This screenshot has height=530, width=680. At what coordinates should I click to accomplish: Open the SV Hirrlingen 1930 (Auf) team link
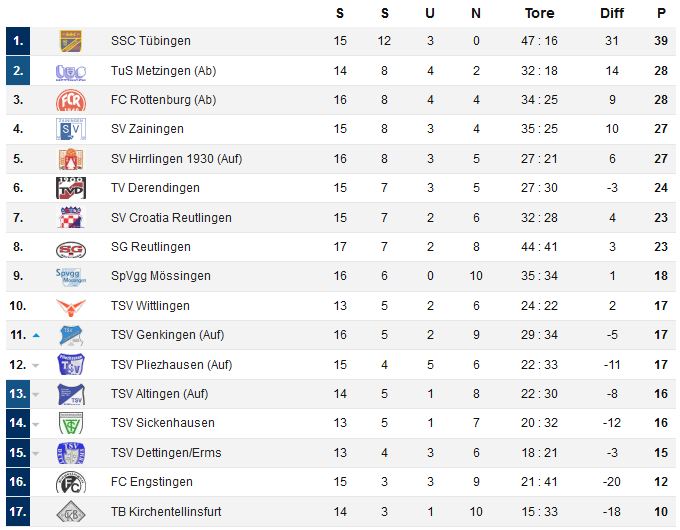click(x=176, y=159)
